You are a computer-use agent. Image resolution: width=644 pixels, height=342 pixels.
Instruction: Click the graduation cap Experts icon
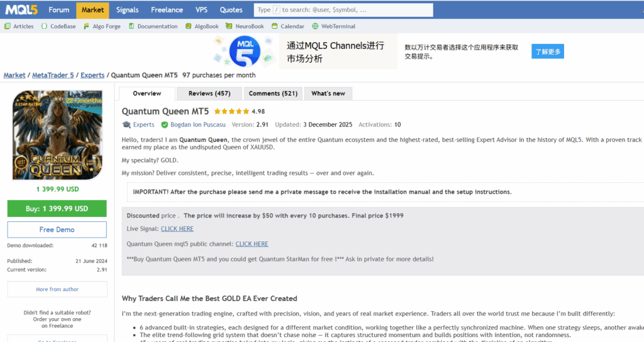coord(126,124)
